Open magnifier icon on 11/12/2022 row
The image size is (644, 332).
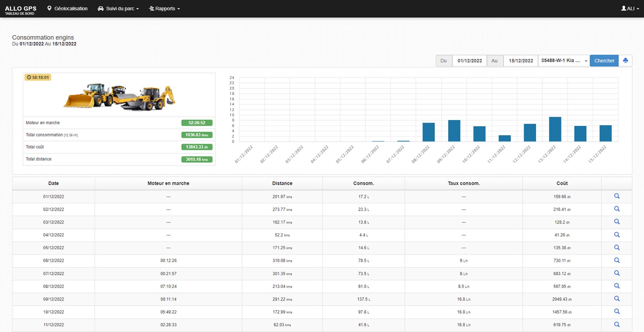click(617, 325)
